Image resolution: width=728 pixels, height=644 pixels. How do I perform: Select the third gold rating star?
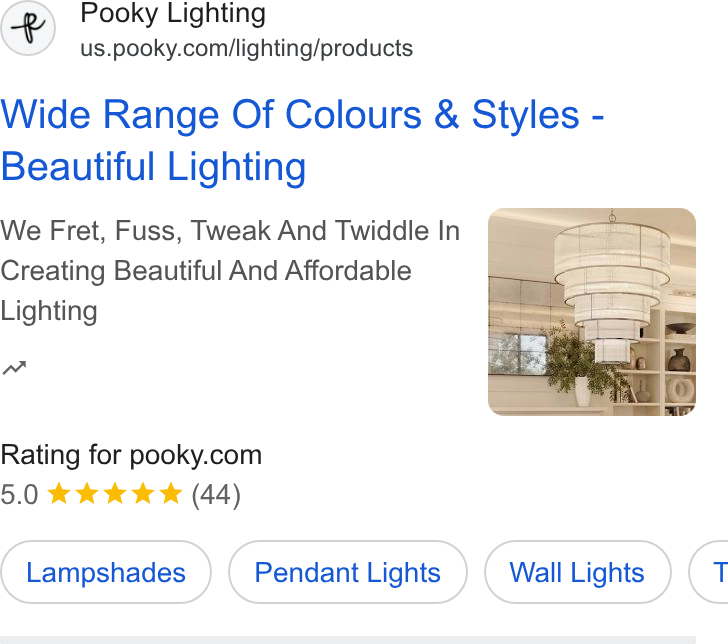(115, 493)
